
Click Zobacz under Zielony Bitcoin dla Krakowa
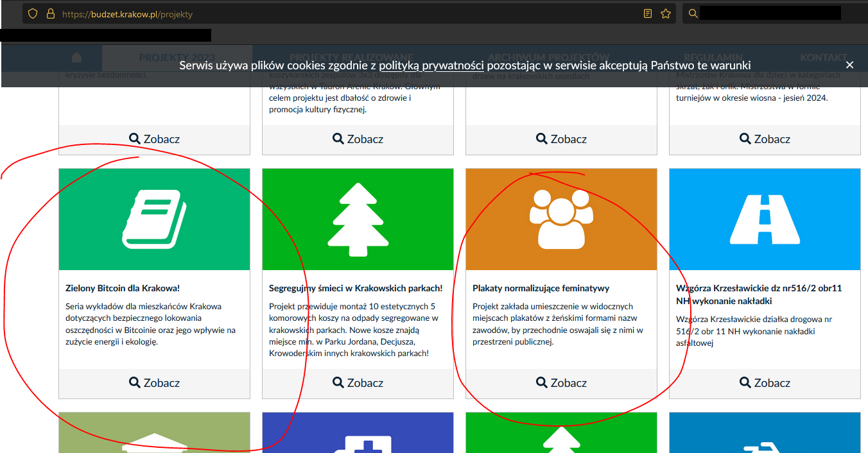click(x=154, y=382)
